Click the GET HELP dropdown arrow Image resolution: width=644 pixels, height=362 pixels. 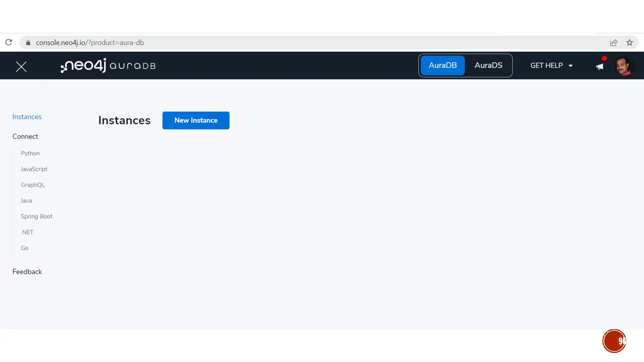click(x=570, y=66)
